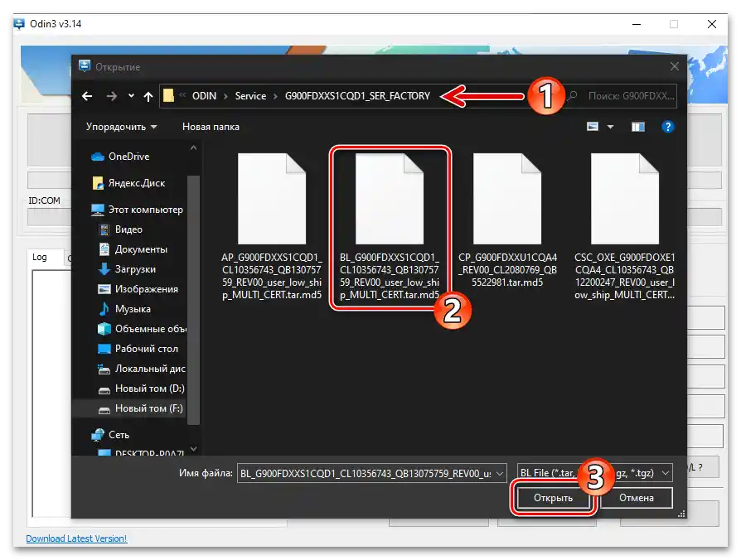This screenshot has height=560, width=741.
Task: Focus the search box Поиск
Action: [621, 96]
